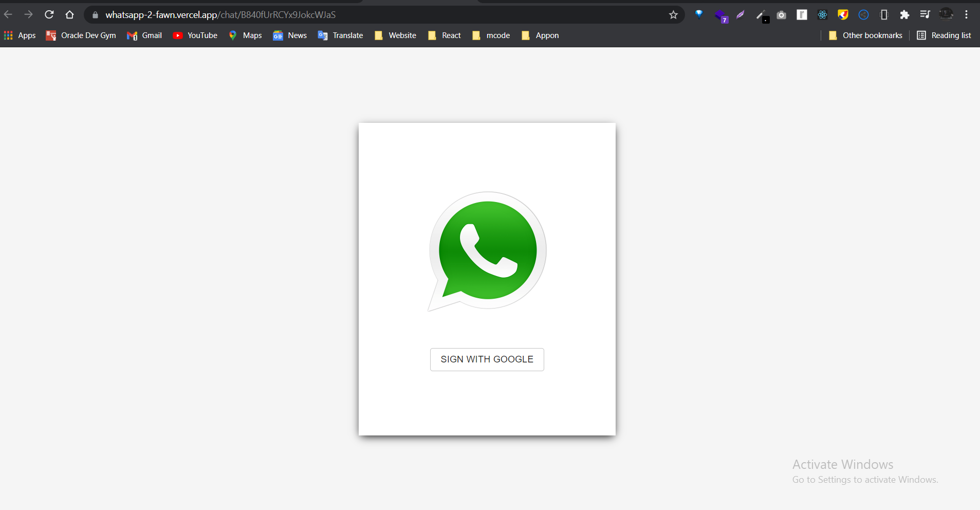Reload the current page
980x510 pixels.
[x=49, y=14]
